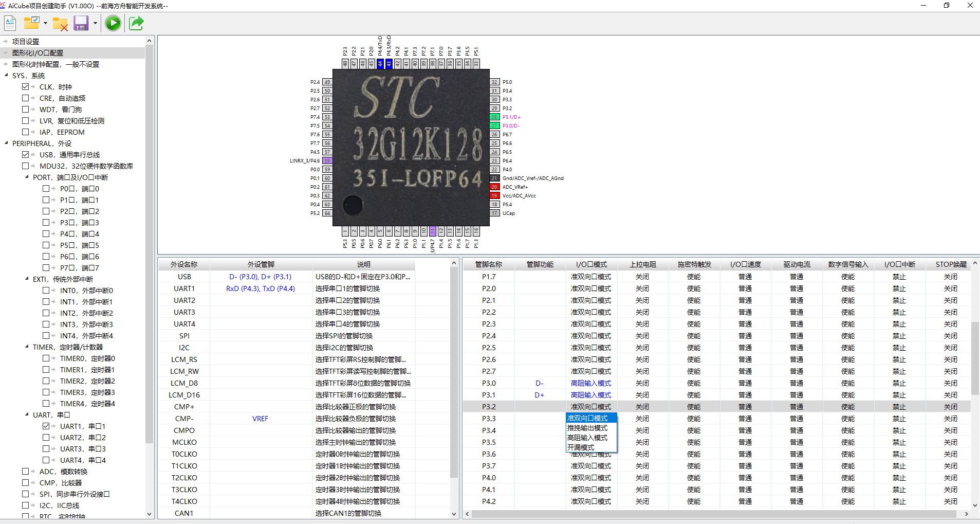The height and width of the screenshot is (524, 980).
Task: Select pin 64 P5.2 box on chip
Action: click(x=327, y=213)
